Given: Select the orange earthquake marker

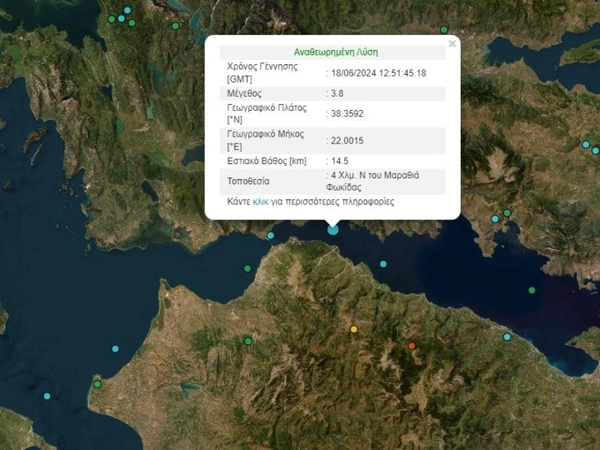Looking at the screenshot, I should [411, 346].
